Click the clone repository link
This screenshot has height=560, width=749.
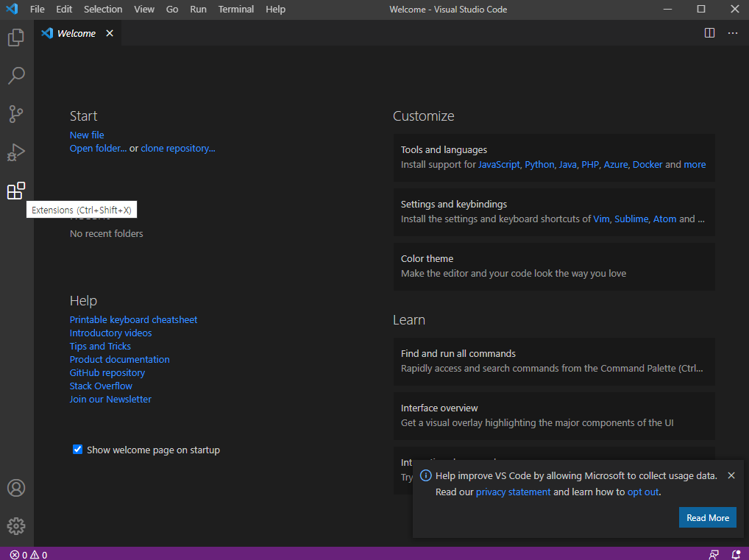point(178,148)
